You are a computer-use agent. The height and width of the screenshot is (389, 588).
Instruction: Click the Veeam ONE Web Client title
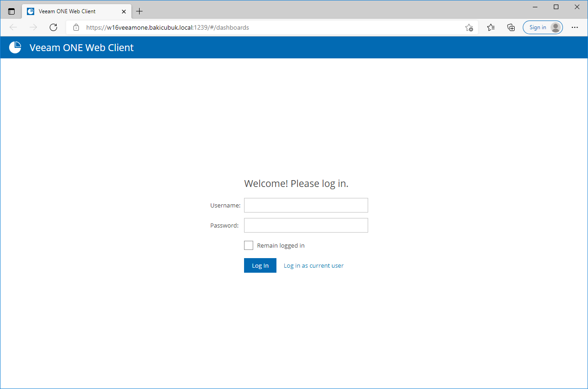[x=82, y=47]
